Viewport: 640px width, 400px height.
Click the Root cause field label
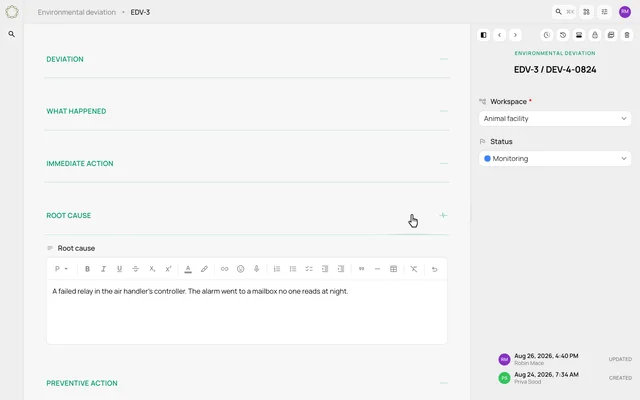76,248
